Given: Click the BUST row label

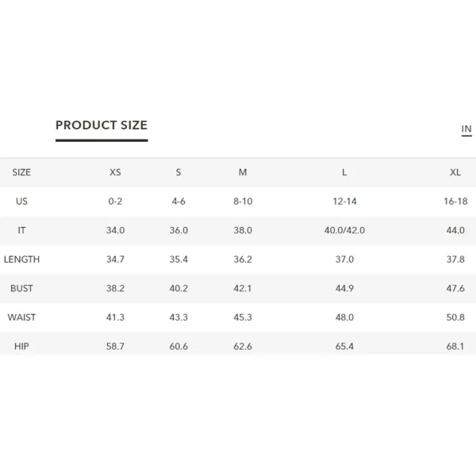Looking at the screenshot, I should (x=21, y=289).
